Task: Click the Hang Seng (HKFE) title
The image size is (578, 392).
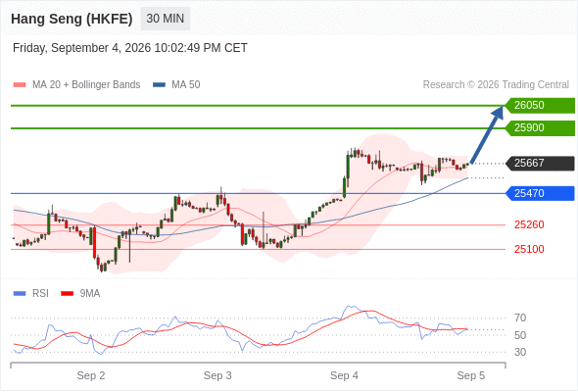Action: 72,19
